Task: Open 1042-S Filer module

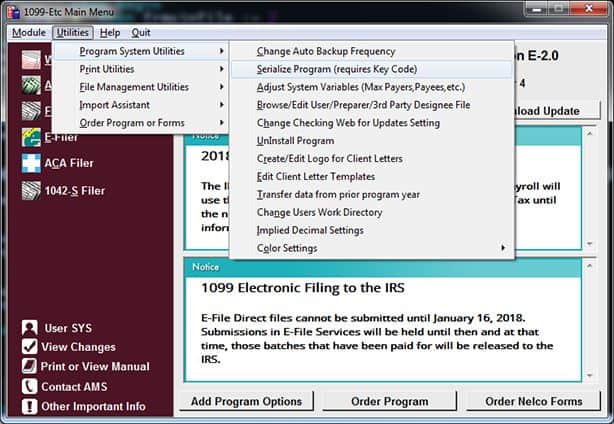Action: click(75, 191)
